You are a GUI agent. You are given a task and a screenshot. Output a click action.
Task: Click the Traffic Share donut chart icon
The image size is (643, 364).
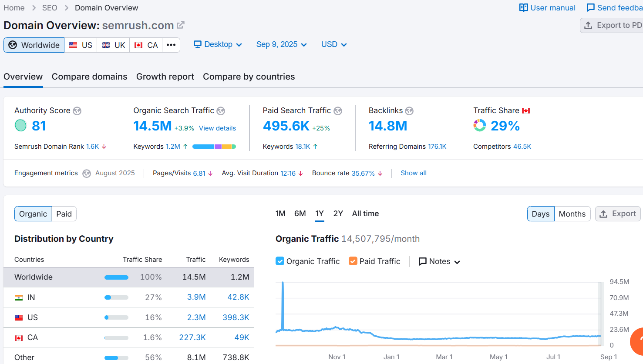pyautogui.click(x=480, y=125)
